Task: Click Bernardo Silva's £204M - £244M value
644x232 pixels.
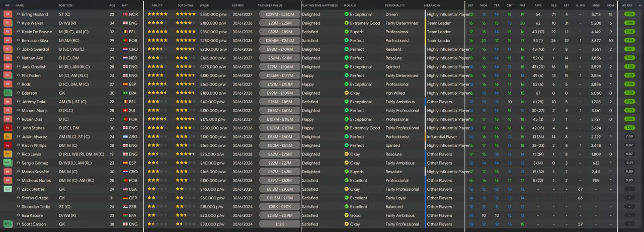Action: click(280, 41)
